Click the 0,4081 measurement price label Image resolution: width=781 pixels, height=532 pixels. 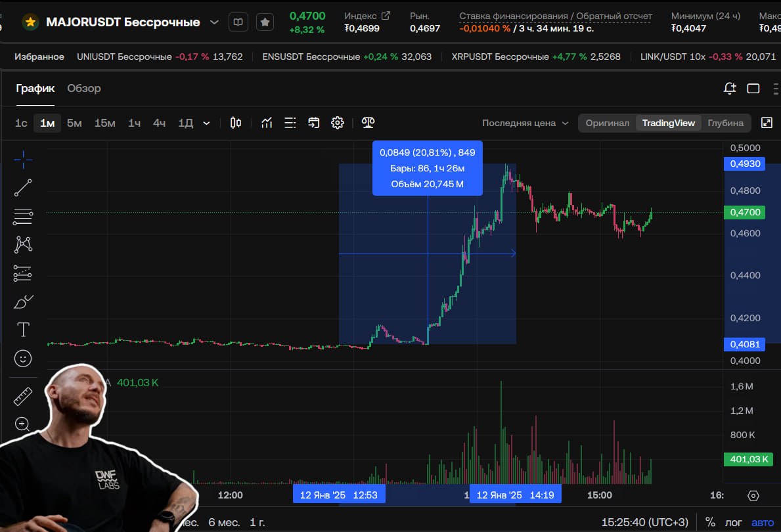point(745,344)
